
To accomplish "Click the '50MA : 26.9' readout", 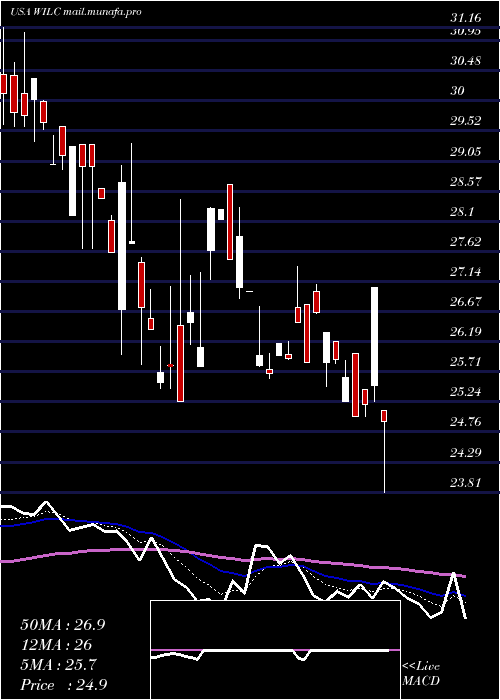I will click(63, 625).
